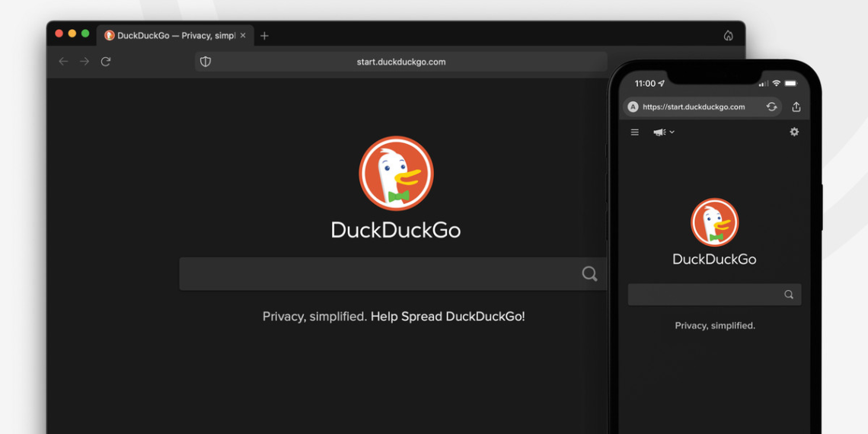This screenshot has height=434, width=868.
Task: Reload the page in desktop browser
Action: [106, 62]
